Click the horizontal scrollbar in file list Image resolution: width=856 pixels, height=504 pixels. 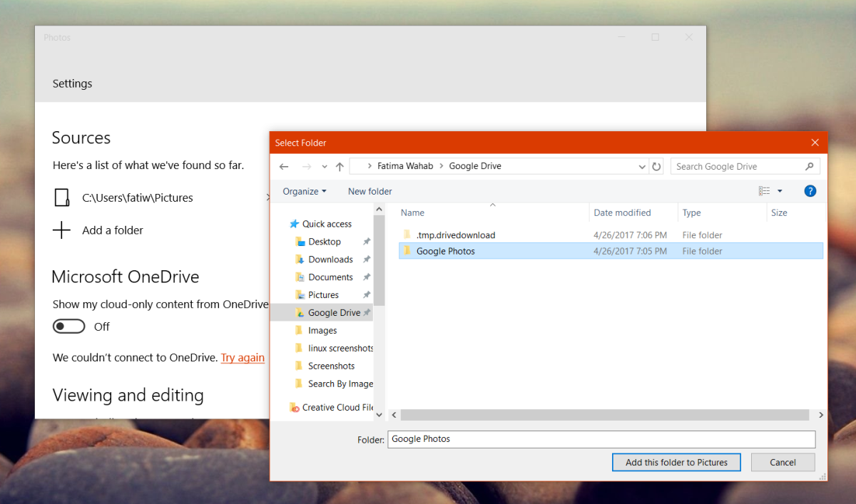(x=605, y=415)
